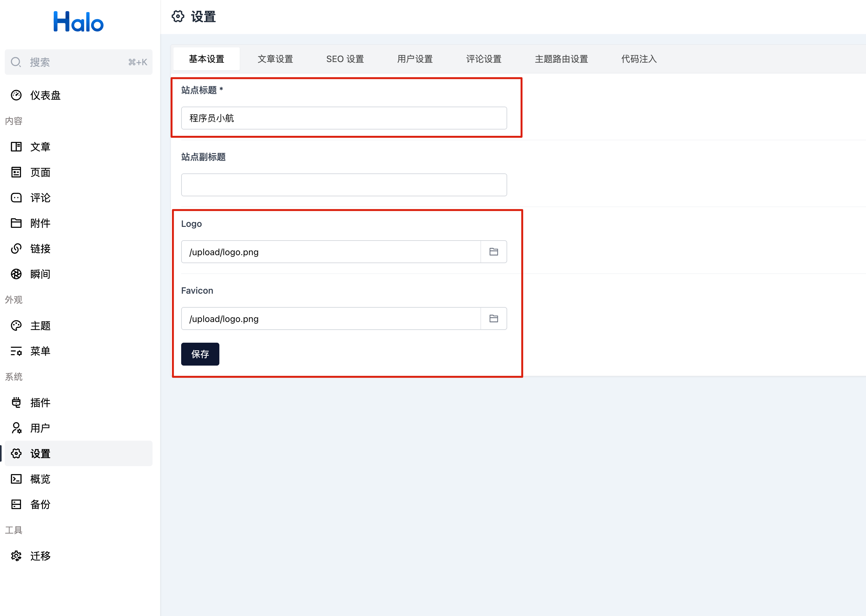The image size is (866, 616).
Task: Open 仪表盘 in the sidebar
Action: point(79,95)
